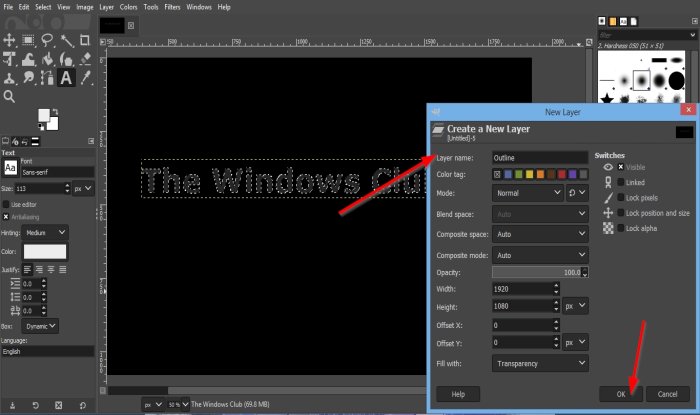Open Height unit px dropdown in dialog
Image resolution: width=700 pixels, height=415 pixels.
[x=575, y=306]
